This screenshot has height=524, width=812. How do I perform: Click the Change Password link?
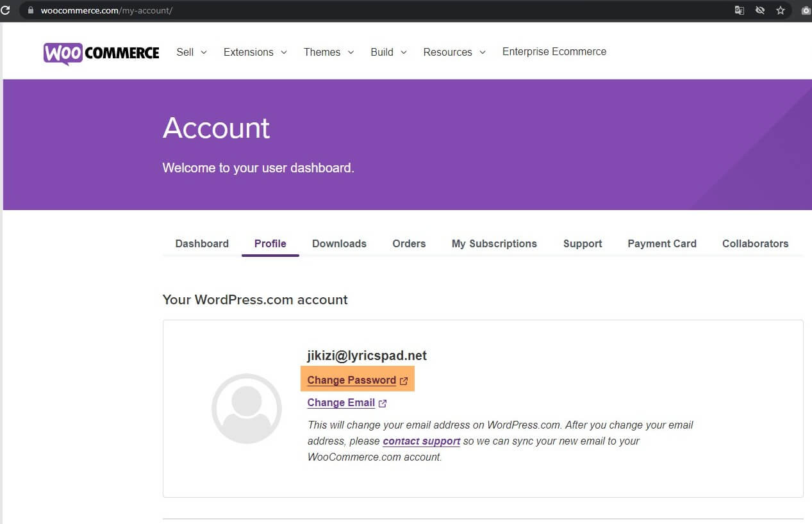point(352,381)
